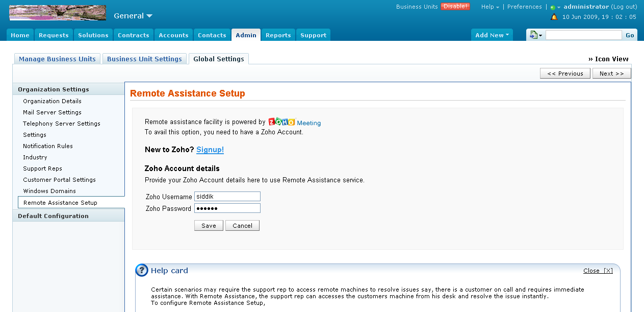This screenshot has height=312, width=644.
Task: Click the Next button
Action: [x=612, y=74]
